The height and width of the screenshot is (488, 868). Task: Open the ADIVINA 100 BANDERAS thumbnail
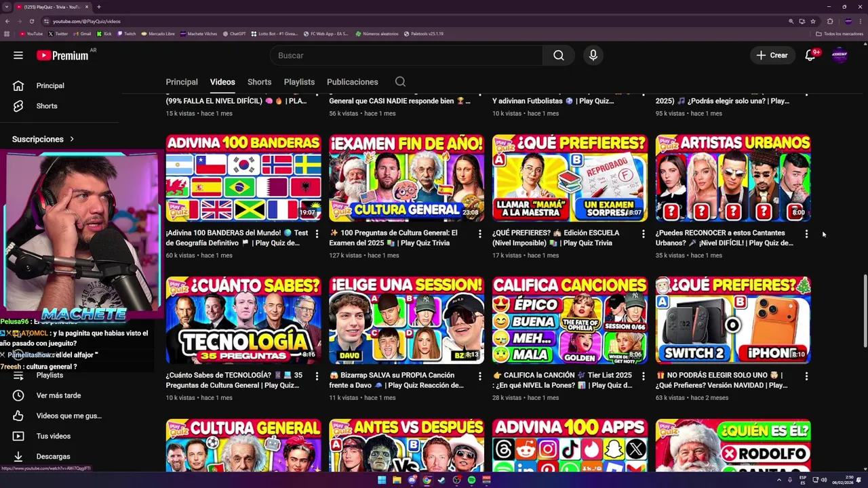[243, 178]
